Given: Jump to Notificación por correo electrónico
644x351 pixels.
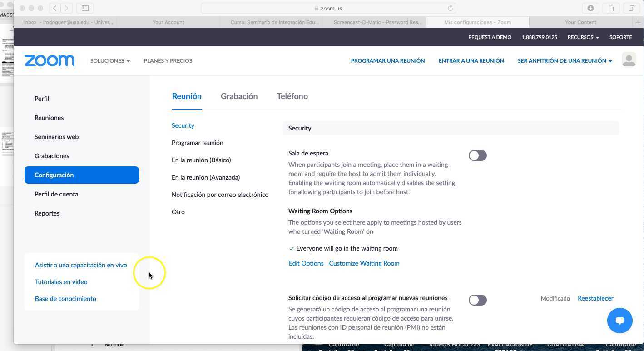Looking at the screenshot, I should pyautogui.click(x=220, y=195).
